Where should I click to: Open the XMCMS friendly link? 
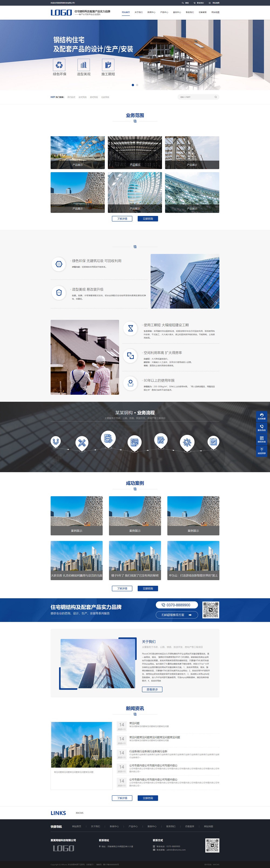pyautogui.click(x=79, y=813)
